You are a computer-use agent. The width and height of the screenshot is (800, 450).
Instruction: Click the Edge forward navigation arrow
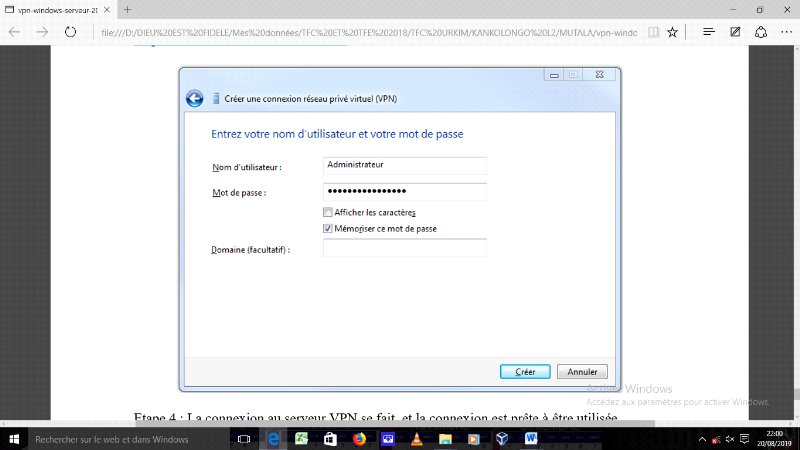coord(42,32)
